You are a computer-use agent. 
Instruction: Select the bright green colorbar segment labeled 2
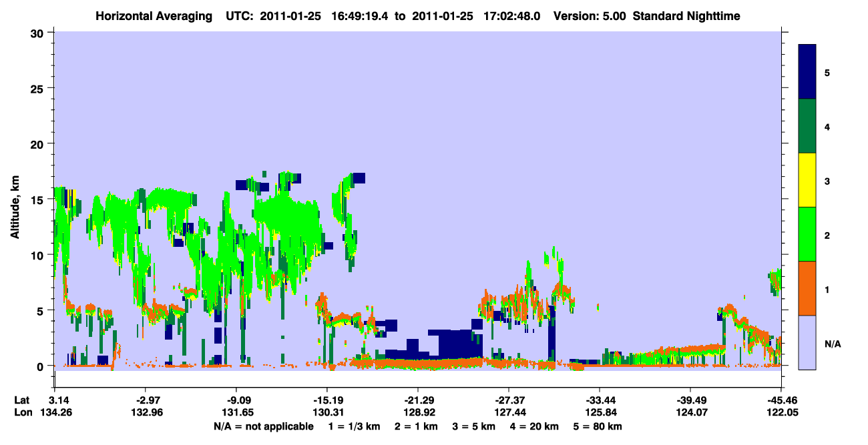tap(807, 234)
